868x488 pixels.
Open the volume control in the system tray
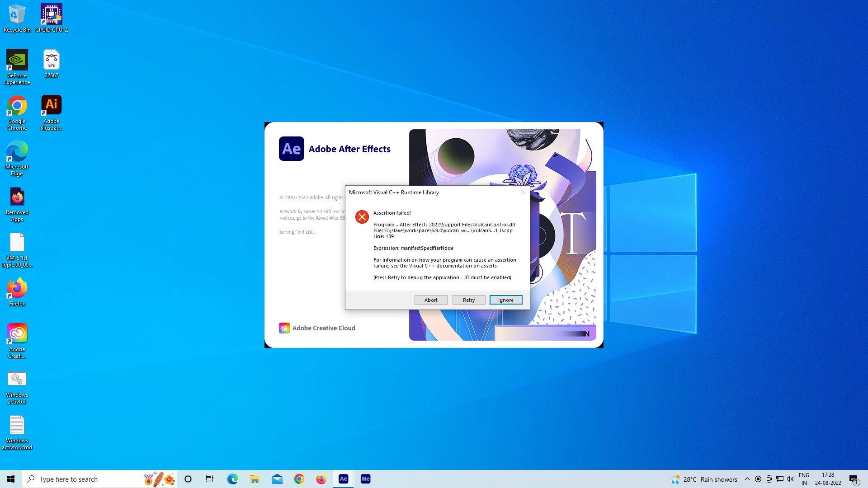point(790,479)
